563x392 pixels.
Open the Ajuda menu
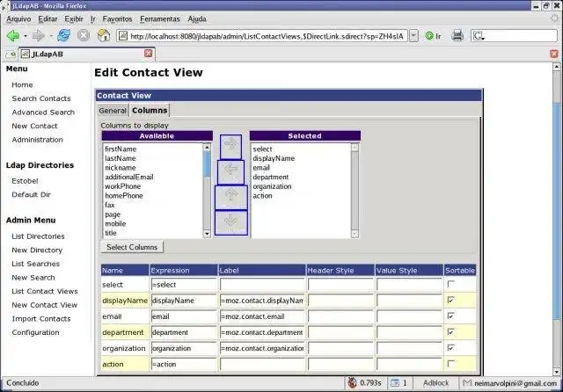click(197, 19)
